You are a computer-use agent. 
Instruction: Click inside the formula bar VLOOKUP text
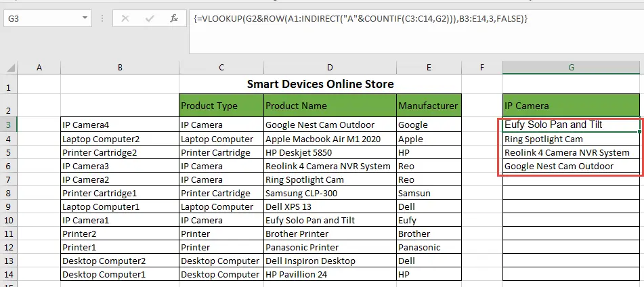pyautogui.click(x=361, y=18)
